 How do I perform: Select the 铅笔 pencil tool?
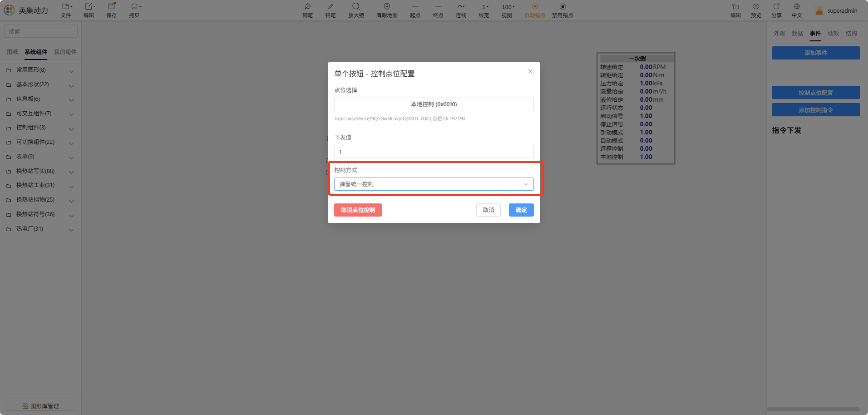330,10
